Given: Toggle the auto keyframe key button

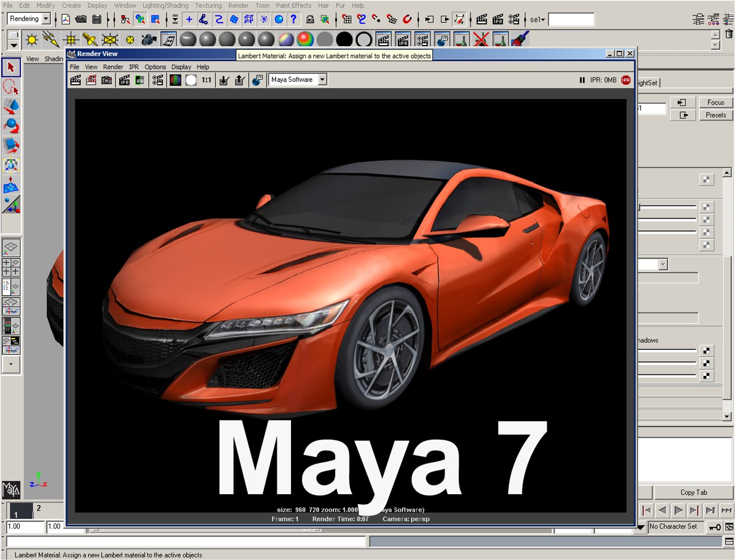Looking at the screenshot, I should click(x=715, y=527).
